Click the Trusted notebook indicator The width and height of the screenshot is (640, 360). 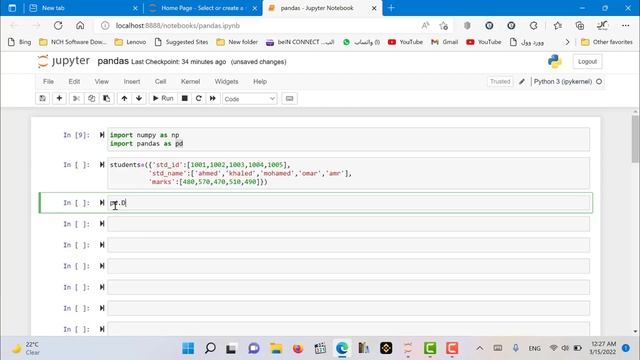point(500,81)
